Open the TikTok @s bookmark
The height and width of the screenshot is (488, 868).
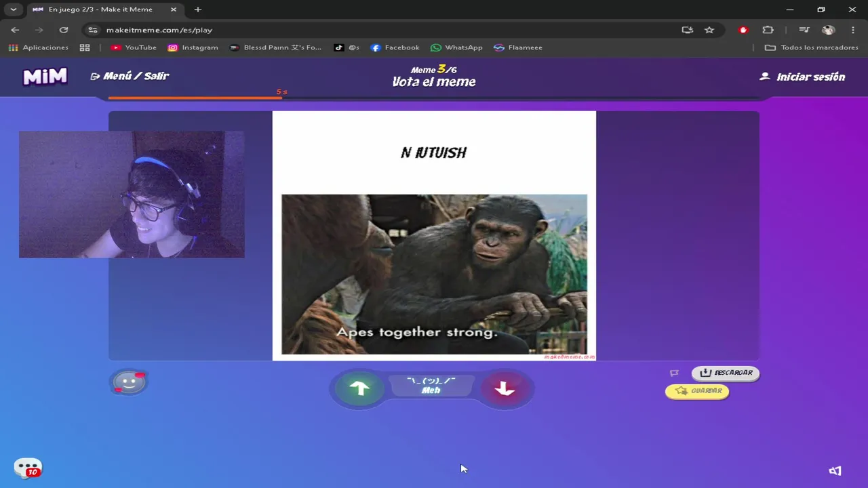click(347, 47)
